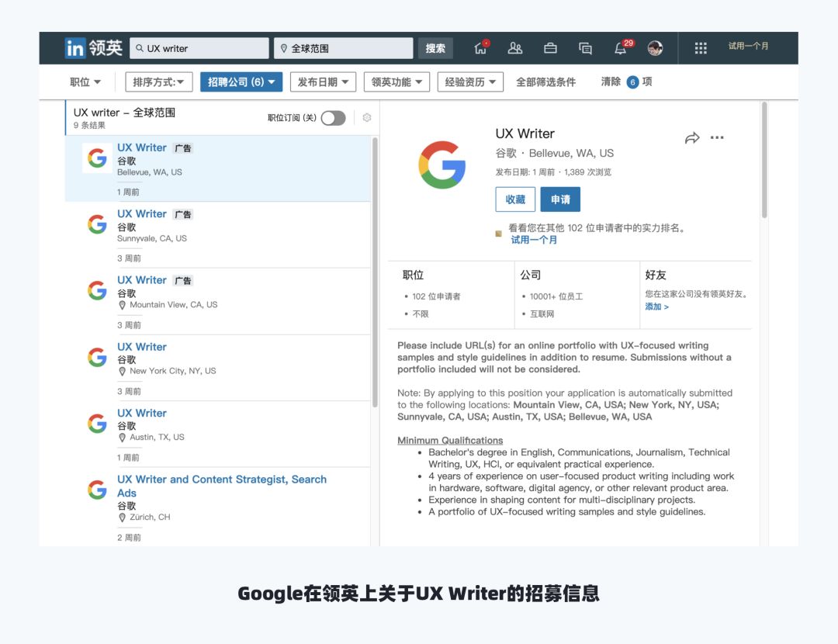This screenshot has width=838, height=644.
Task: Click the Minimum Qualifications heading
Action: tap(450, 441)
